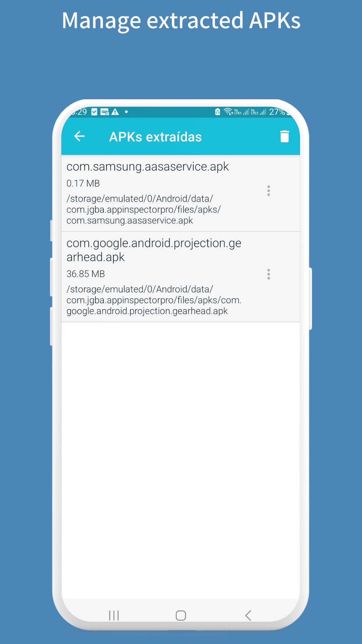Click the samsung aasaservice storage path text

[143, 210]
